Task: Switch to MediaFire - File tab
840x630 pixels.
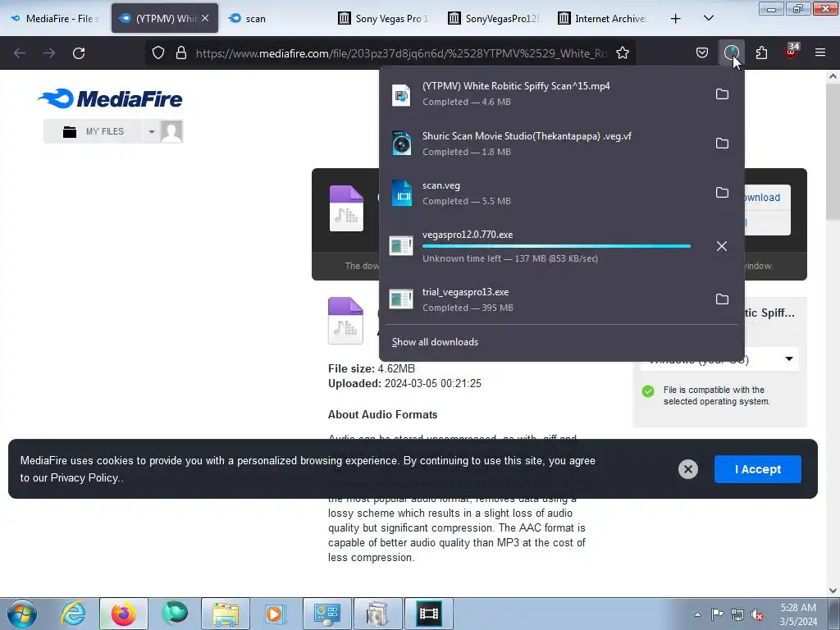Action: pyautogui.click(x=55, y=19)
